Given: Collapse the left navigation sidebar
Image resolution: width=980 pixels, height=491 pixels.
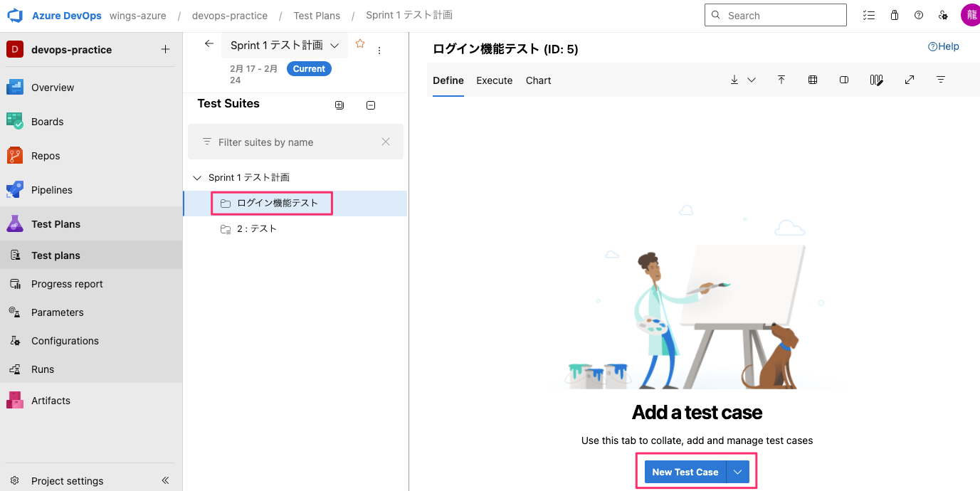Looking at the screenshot, I should tap(165, 480).
